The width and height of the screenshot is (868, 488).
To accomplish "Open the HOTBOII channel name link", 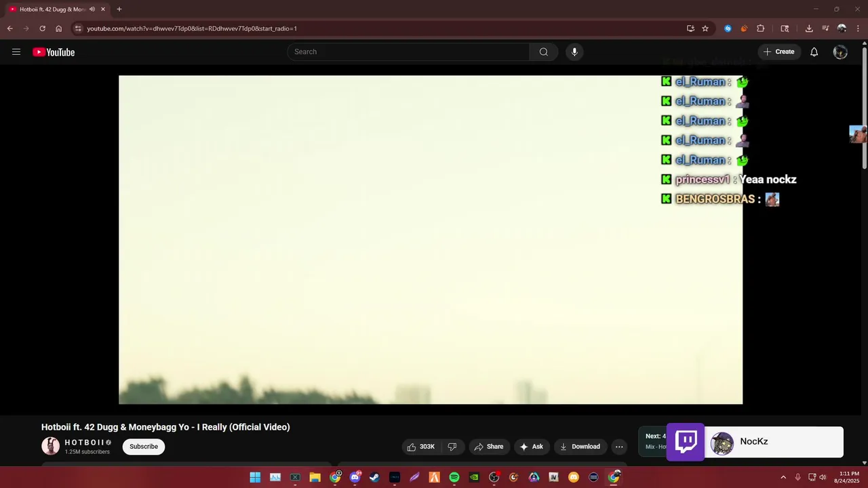I will (84, 443).
